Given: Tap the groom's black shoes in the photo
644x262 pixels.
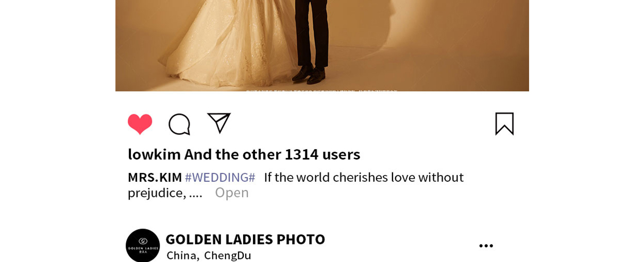Looking at the screenshot, I should tap(309, 74).
